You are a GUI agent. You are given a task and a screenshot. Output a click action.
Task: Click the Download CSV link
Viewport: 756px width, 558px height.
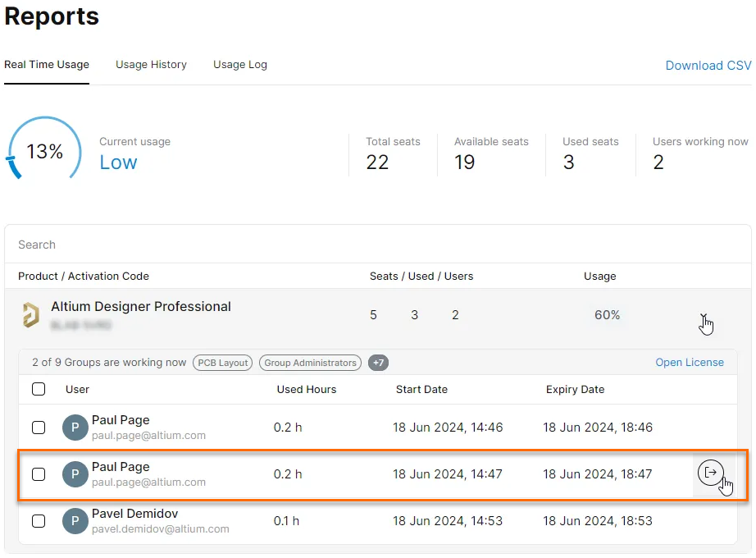tap(708, 66)
